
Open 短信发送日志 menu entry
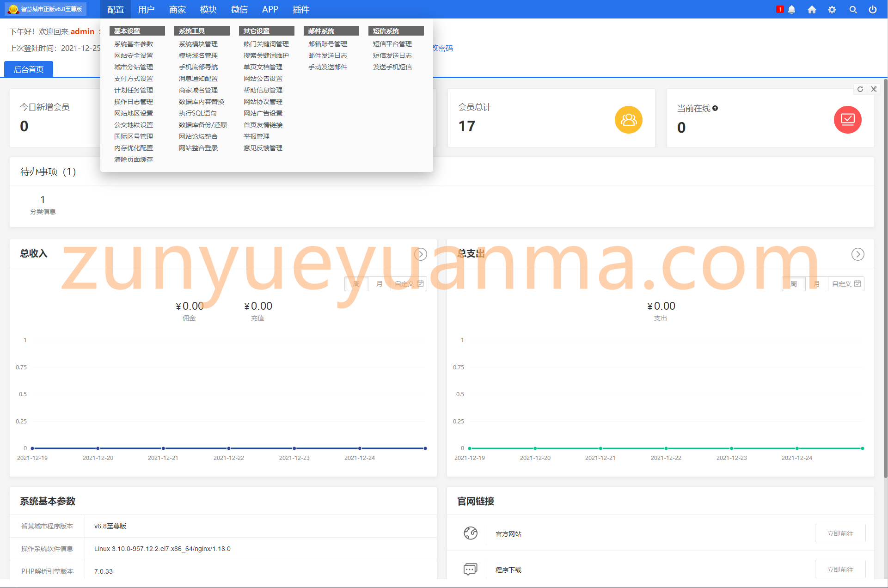coord(392,55)
